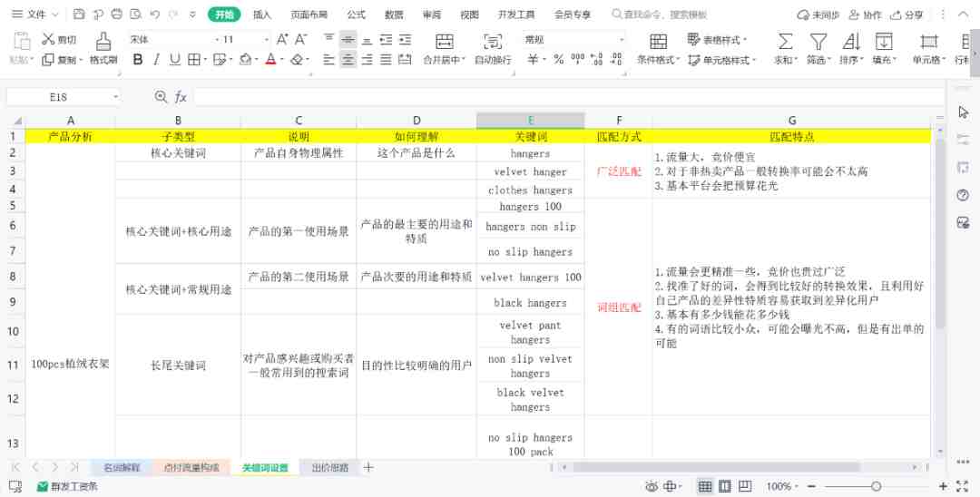Image resolution: width=980 pixels, height=497 pixels.
Task: Open the help icon in right sidebar
Action: click(x=963, y=195)
